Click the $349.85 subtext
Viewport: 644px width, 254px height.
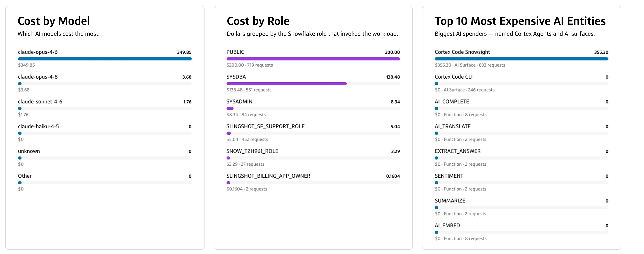[x=26, y=65]
